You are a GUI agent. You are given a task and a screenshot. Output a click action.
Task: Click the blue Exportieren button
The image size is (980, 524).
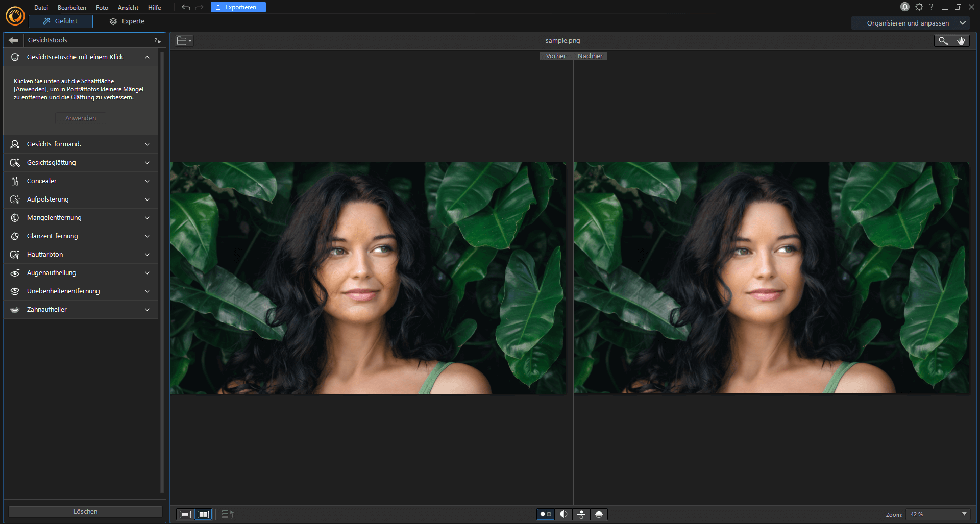coord(238,7)
